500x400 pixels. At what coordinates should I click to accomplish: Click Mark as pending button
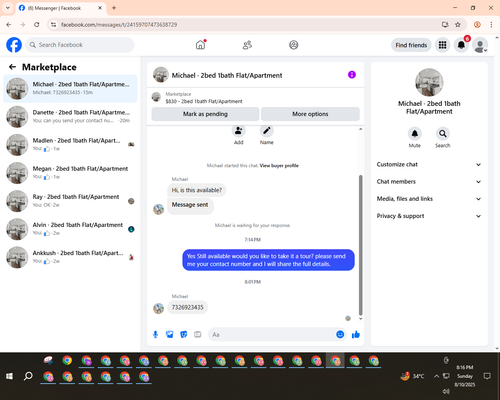205,114
